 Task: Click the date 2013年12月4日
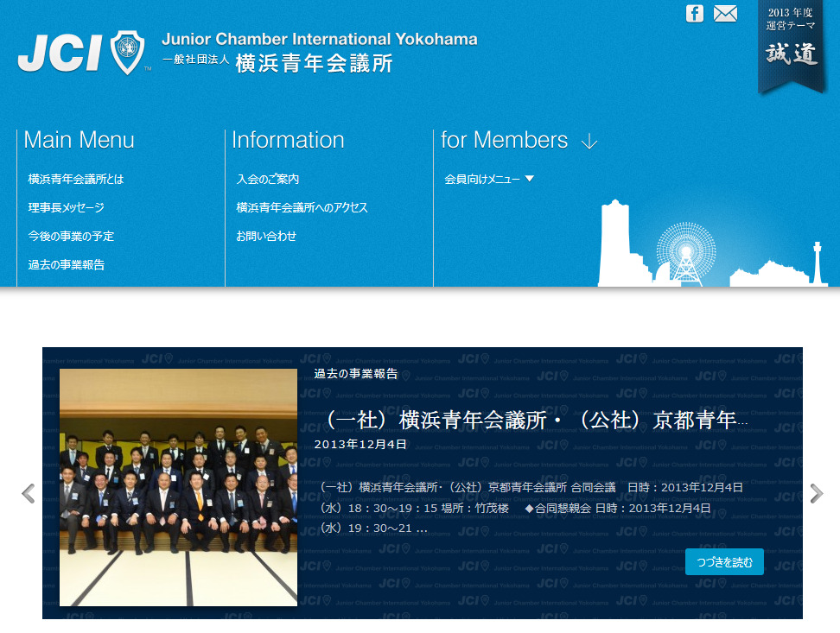360,444
